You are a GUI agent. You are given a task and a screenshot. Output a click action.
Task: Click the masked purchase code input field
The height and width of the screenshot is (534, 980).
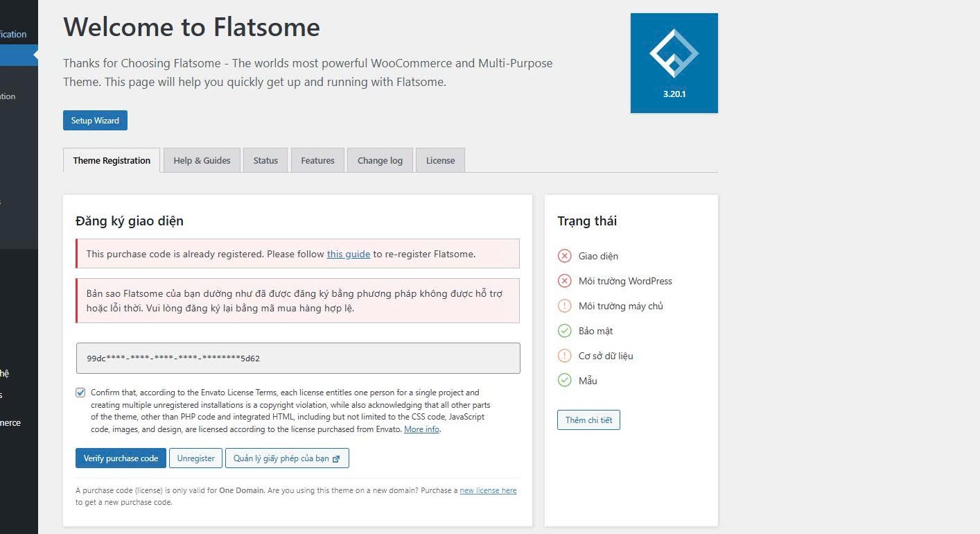[297, 358]
